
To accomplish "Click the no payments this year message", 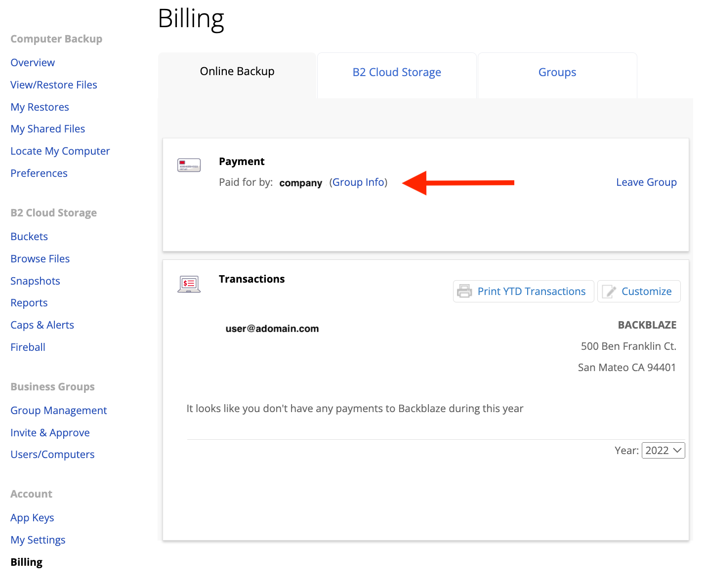I will [355, 409].
